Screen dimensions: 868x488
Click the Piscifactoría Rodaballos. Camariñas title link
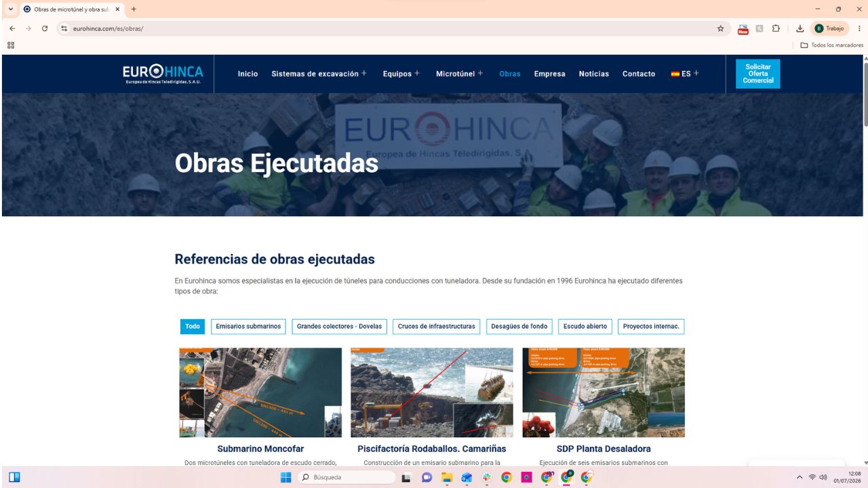pos(432,449)
